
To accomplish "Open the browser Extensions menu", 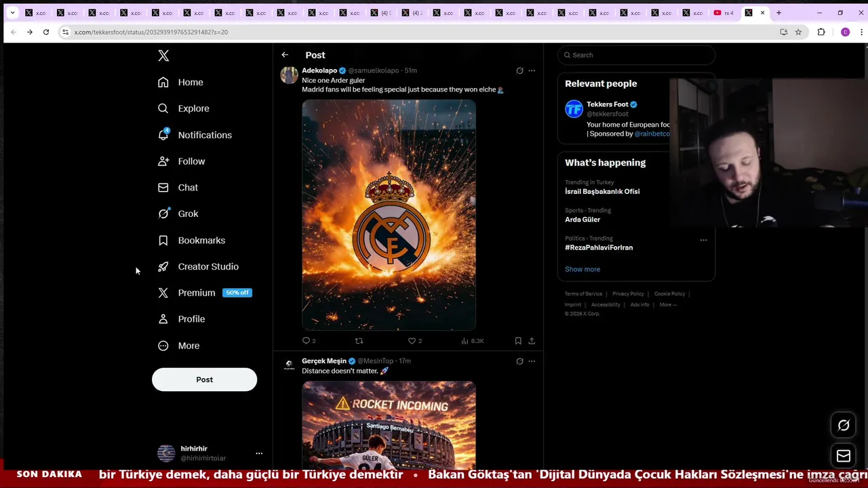I will [821, 32].
